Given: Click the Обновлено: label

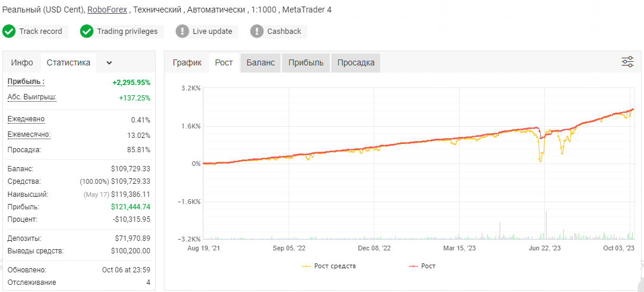Looking at the screenshot, I should point(27,270).
